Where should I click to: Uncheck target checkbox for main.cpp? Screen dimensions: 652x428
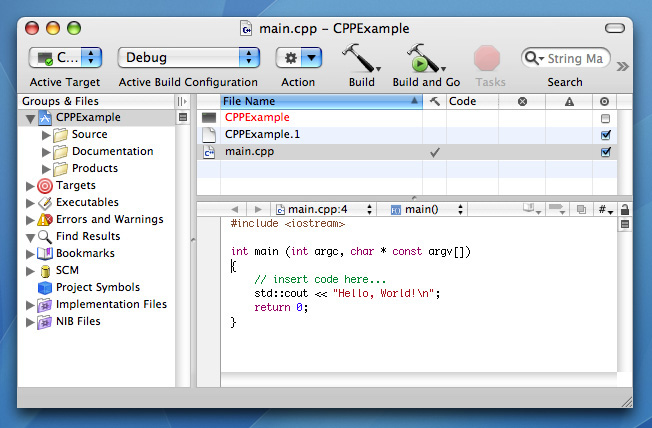coord(605,152)
